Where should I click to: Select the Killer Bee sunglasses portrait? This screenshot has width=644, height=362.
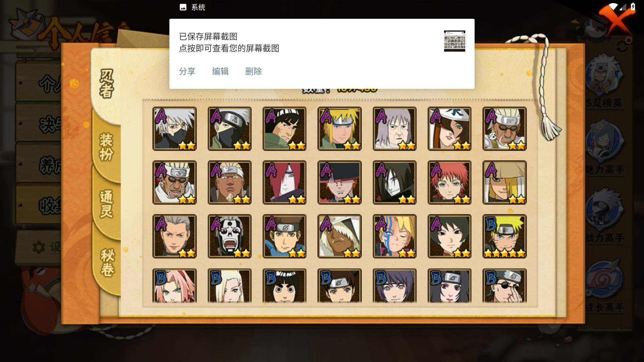tap(174, 183)
